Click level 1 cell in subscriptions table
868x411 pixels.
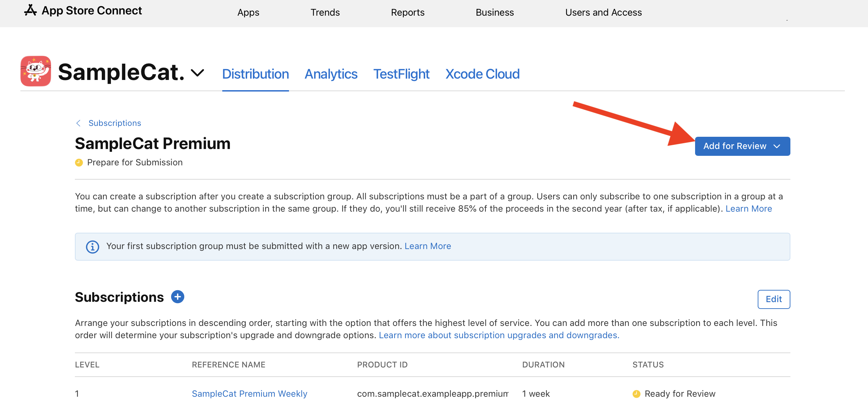[77, 394]
